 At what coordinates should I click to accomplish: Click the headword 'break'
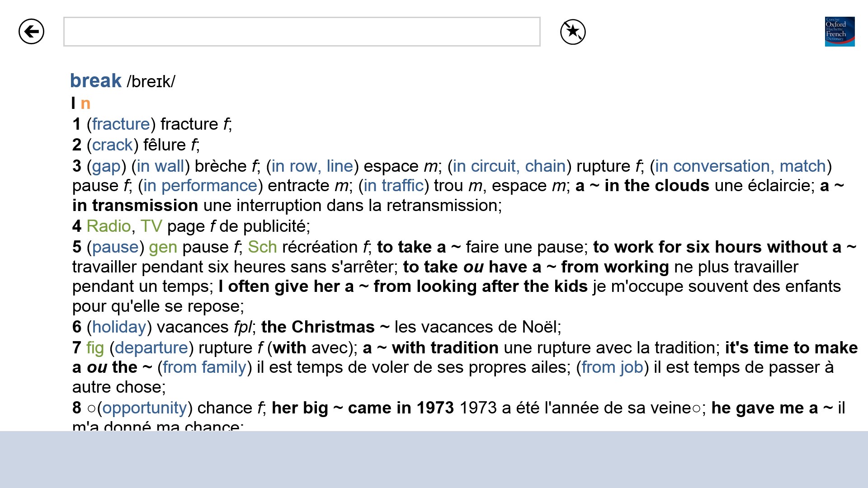coord(96,81)
